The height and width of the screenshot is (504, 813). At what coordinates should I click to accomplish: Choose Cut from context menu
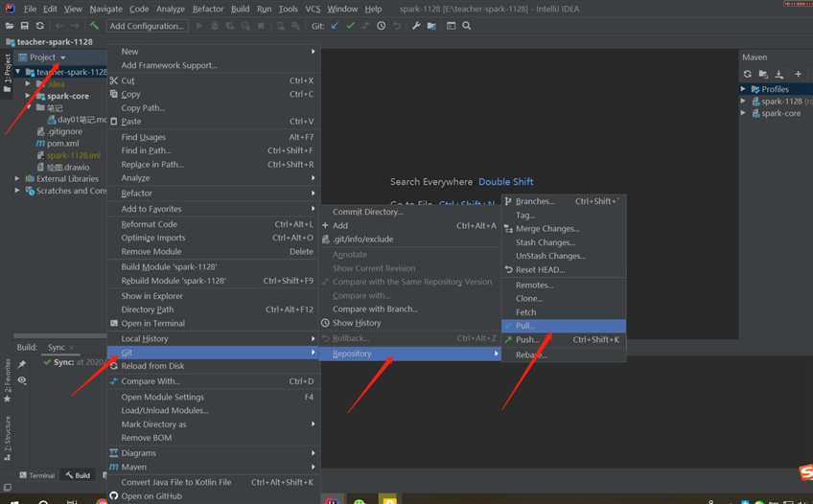tap(213, 80)
